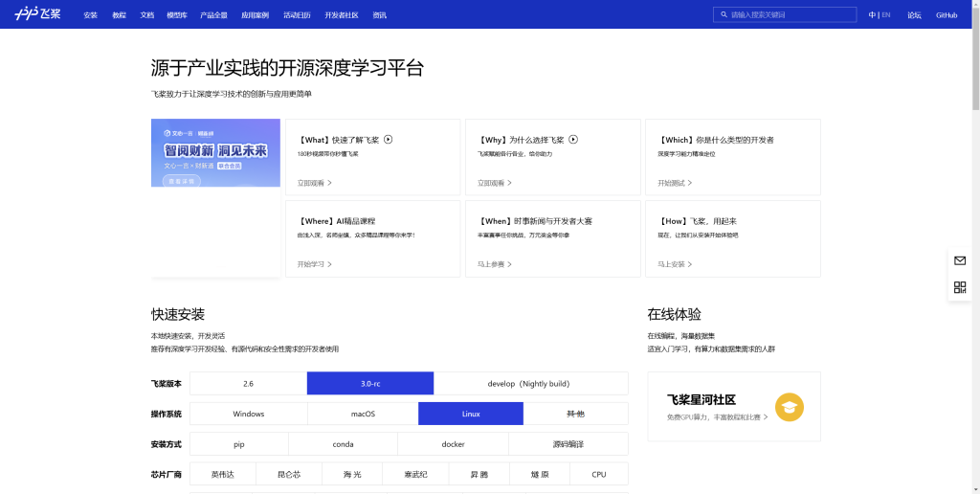Select 飞桨版本 2.6
Viewport: 980px width, 494px height.
coord(248,383)
